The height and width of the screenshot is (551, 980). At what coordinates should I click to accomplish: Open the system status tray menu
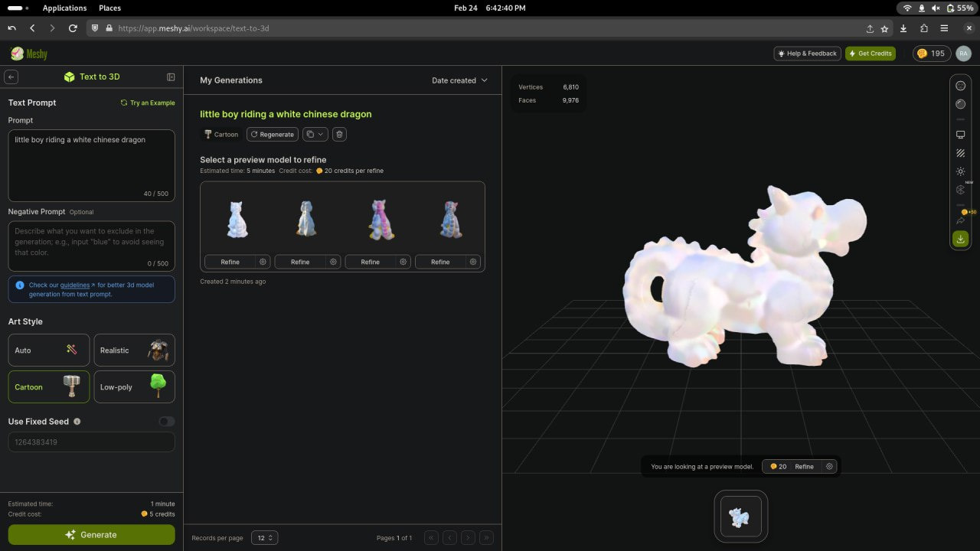pyautogui.click(x=938, y=8)
